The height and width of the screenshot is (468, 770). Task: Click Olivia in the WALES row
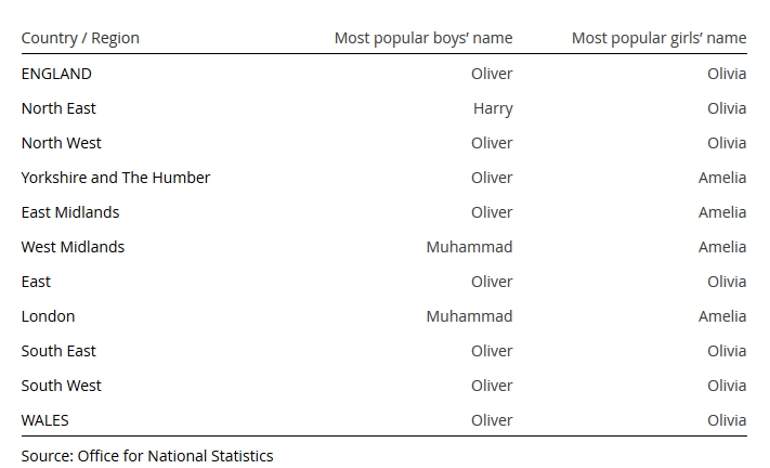click(x=727, y=420)
